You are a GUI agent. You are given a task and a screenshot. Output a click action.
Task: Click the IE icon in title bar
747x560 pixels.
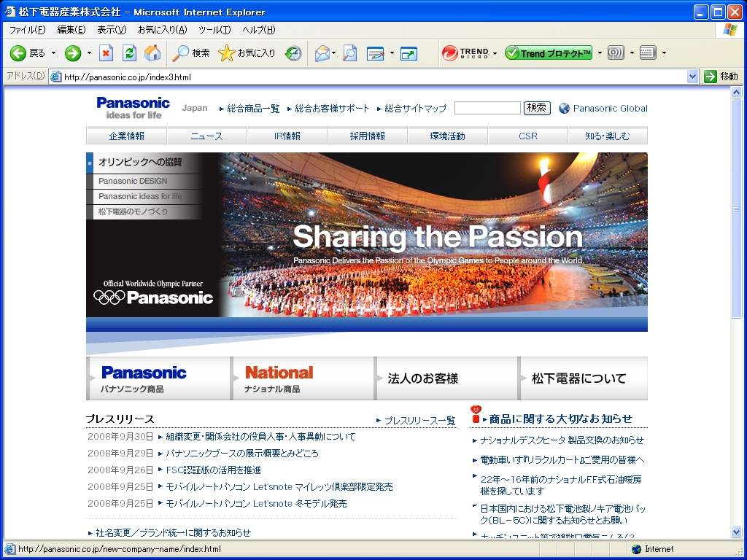(x=10, y=12)
